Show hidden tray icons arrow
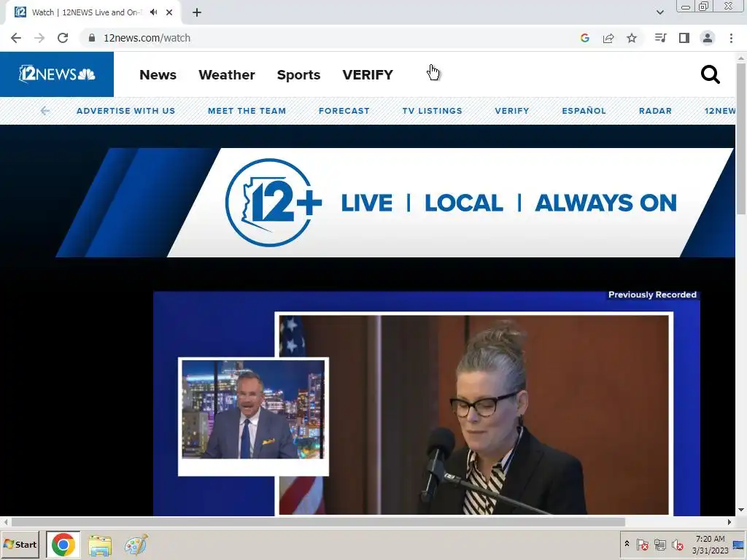The image size is (747, 560). point(627,544)
